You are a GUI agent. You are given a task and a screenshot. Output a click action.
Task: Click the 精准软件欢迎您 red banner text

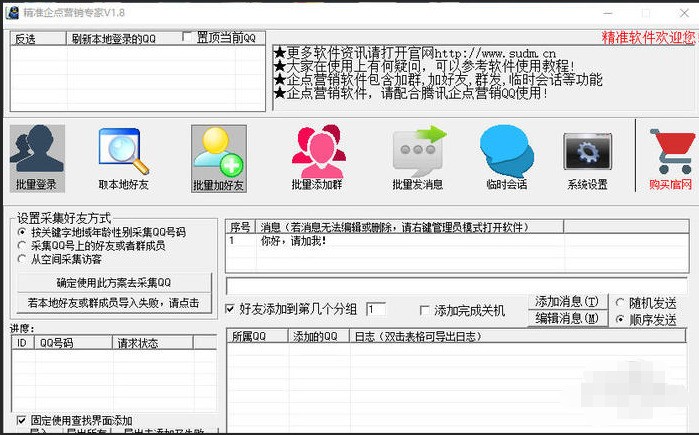[649, 37]
